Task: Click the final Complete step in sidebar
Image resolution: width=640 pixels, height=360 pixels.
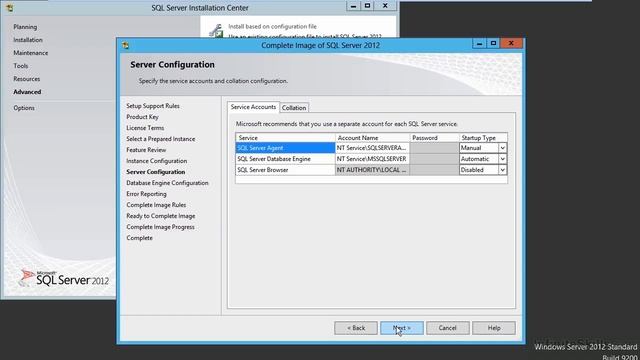Action: tap(139, 238)
